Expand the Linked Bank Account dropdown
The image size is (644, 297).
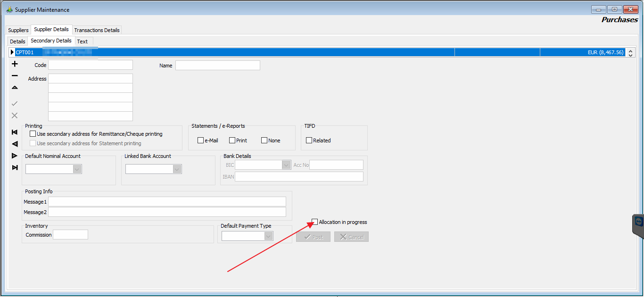[177, 169]
